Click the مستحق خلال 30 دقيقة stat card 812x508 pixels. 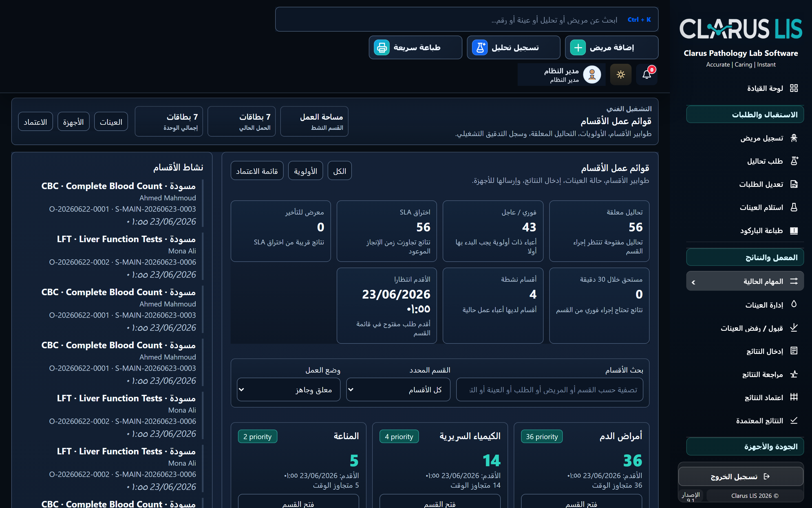[599, 306]
